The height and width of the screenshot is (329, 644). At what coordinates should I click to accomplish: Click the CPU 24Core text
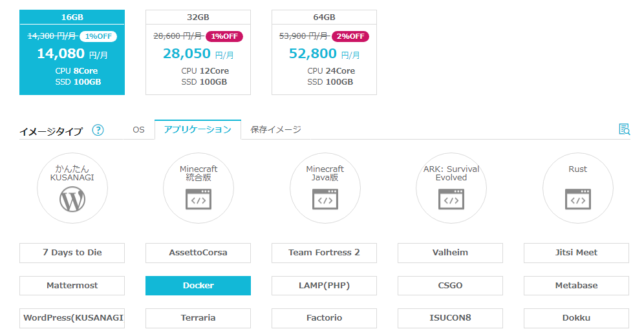[331, 71]
